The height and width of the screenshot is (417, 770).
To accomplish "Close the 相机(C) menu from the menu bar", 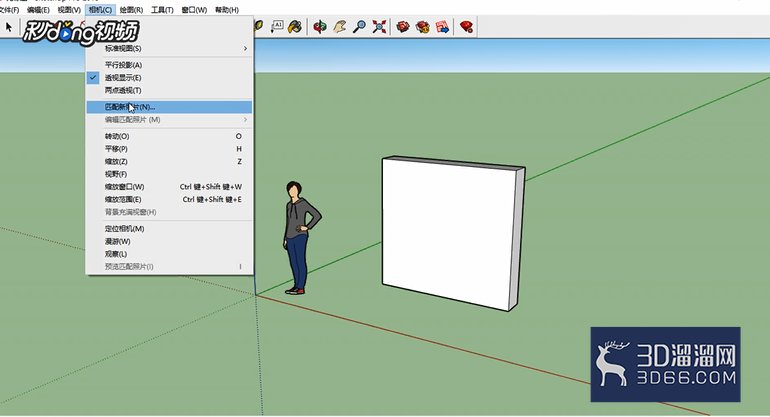I will 100,10.
